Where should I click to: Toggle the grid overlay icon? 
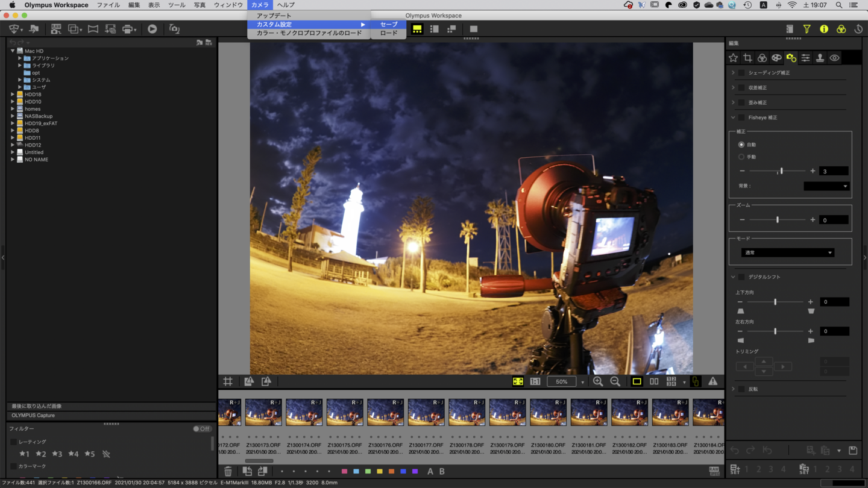click(228, 381)
